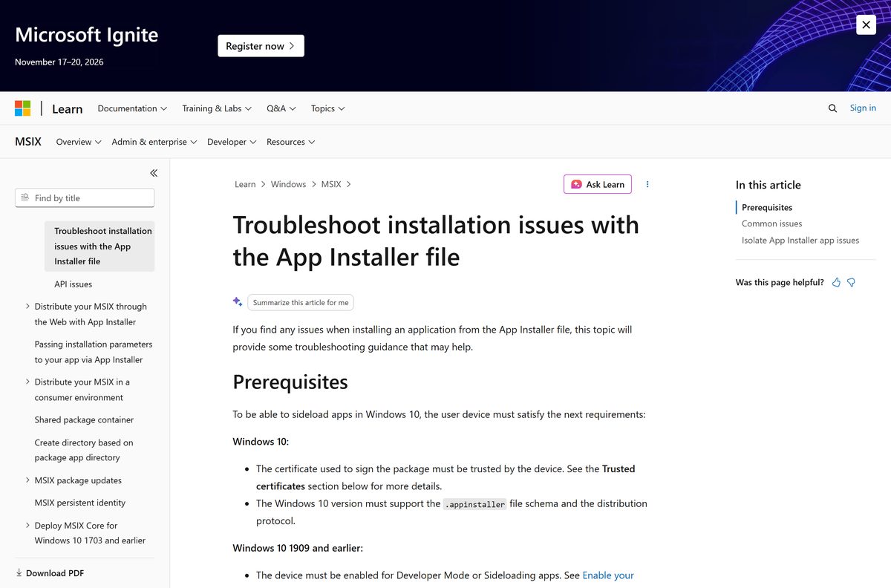Expand the Training & Labs menu
The height and width of the screenshot is (588, 891).
(x=217, y=108)
